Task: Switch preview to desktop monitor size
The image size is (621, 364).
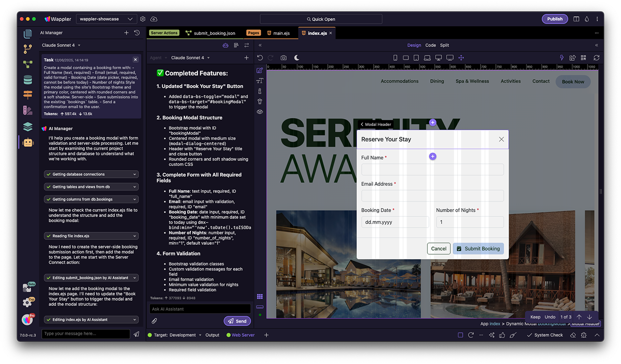Action: (x=438, y=57)
